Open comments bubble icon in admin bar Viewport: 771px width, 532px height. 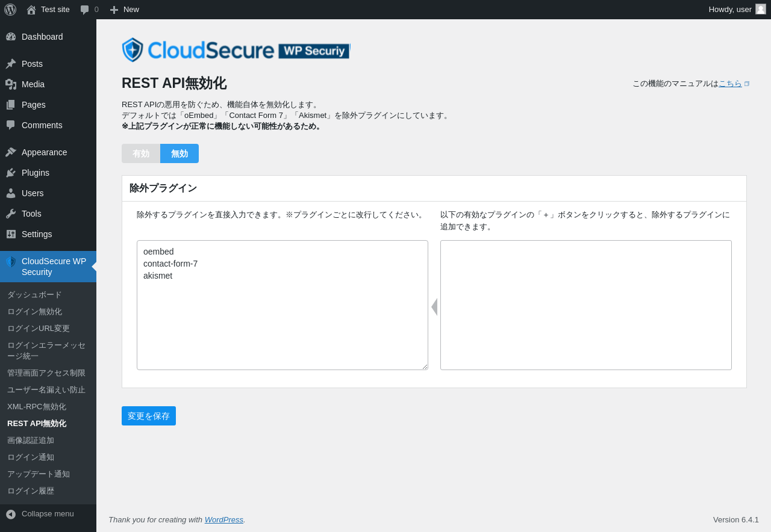[x=85, y=10]
